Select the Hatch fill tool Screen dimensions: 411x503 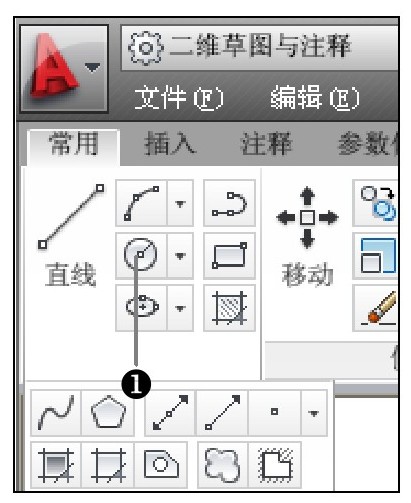point(229,307)
